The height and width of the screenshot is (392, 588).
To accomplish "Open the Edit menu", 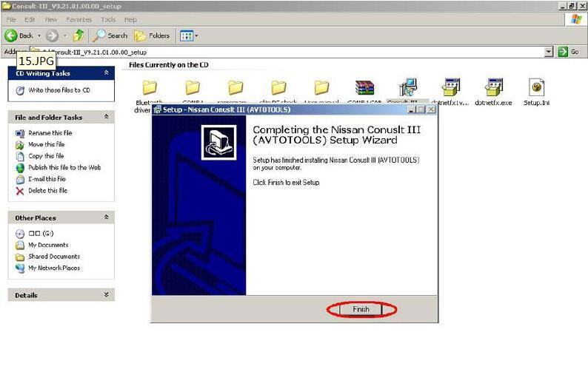I will click(30, 19).
